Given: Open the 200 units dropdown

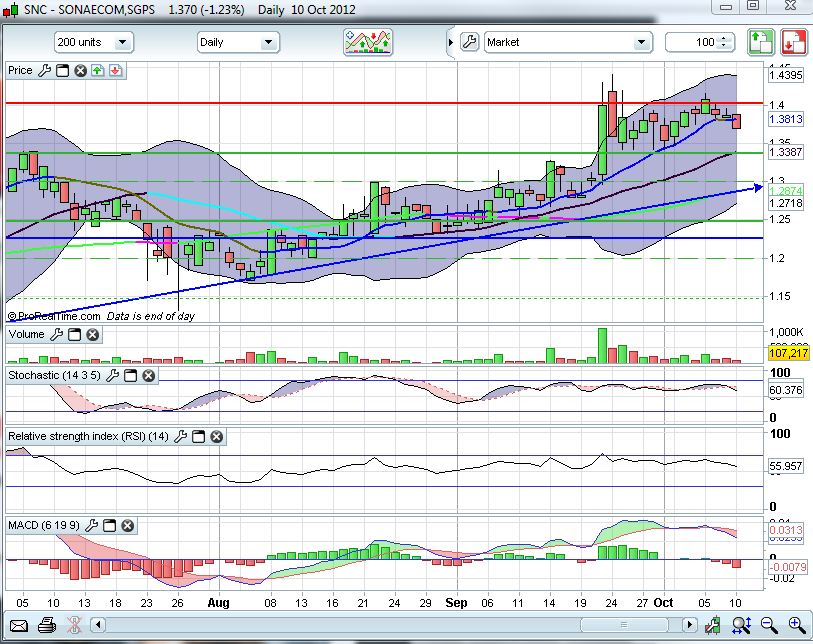Looking at the screenshot, I should pos(94,42).
